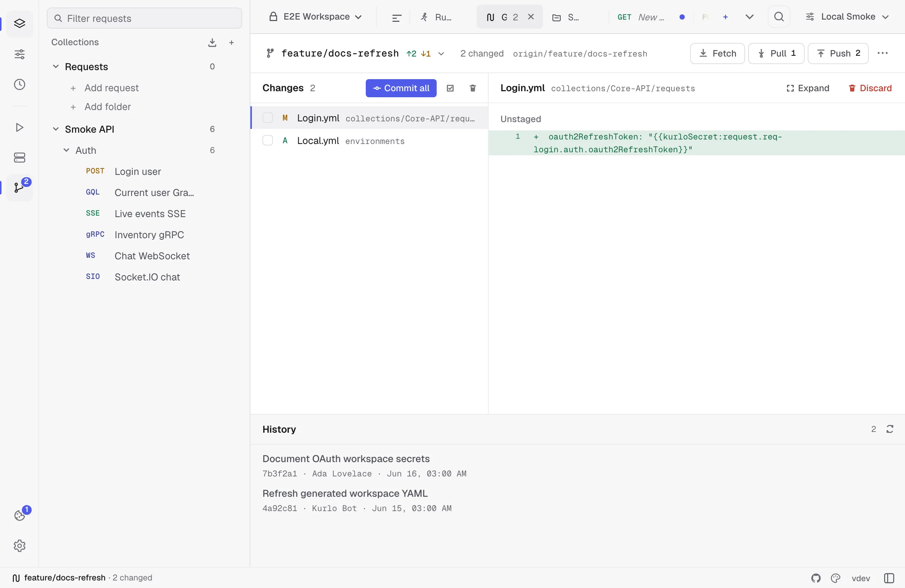Open the feature/docs-refresh branch dropdown
Viewport: 905px width, 588px height.
[x=356, y=54]
